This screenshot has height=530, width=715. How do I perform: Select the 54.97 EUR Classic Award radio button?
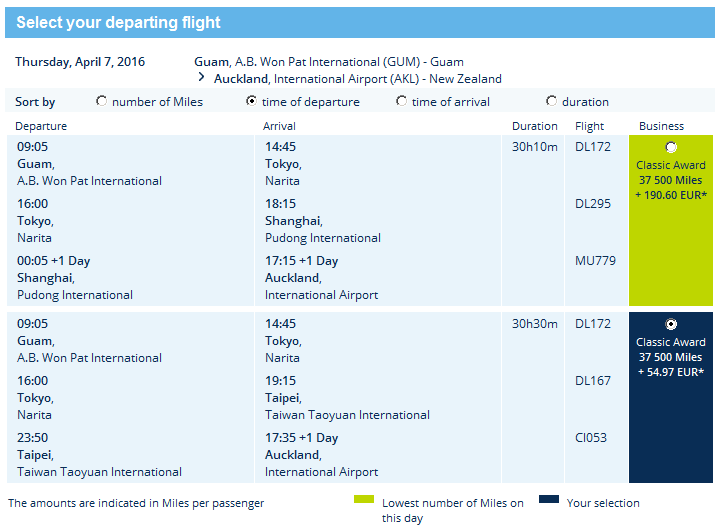click(671, 324)
